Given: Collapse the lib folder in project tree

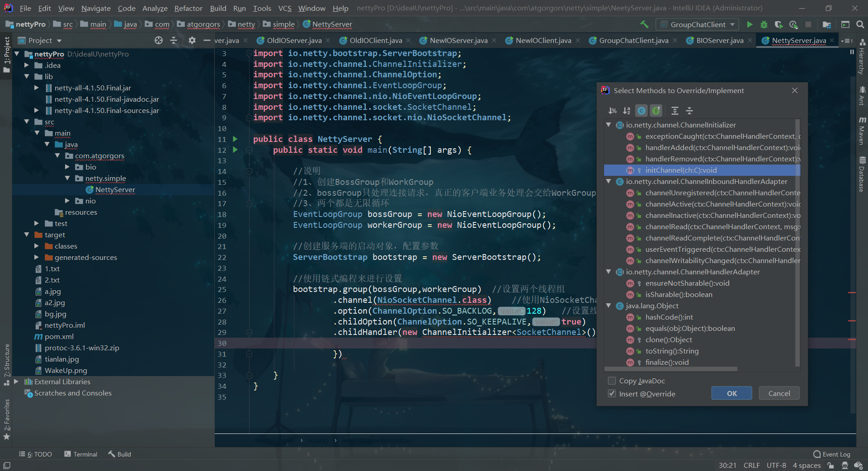Looking at the screenshot, I should [x=27, y=76].
